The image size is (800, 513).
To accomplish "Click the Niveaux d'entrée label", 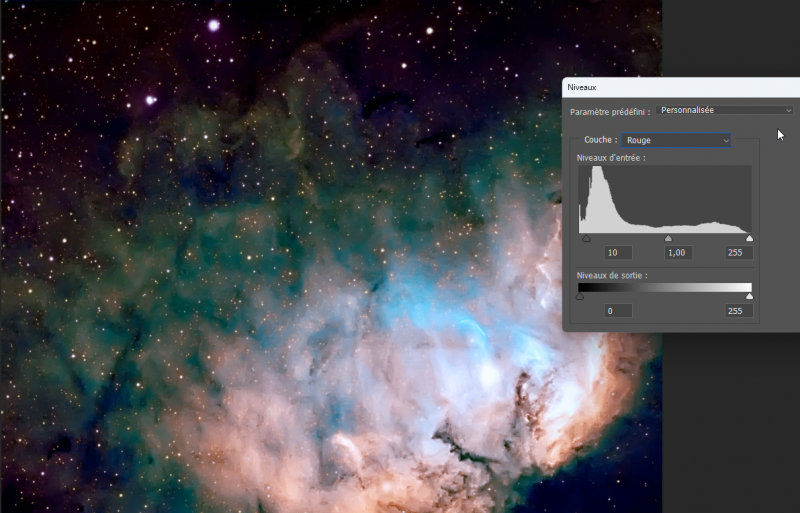I will click(611, 158).
